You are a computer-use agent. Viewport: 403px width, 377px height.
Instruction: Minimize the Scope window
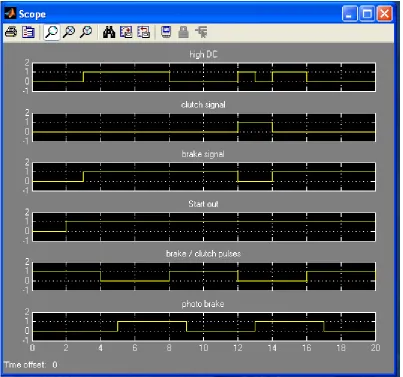[349, 14]
